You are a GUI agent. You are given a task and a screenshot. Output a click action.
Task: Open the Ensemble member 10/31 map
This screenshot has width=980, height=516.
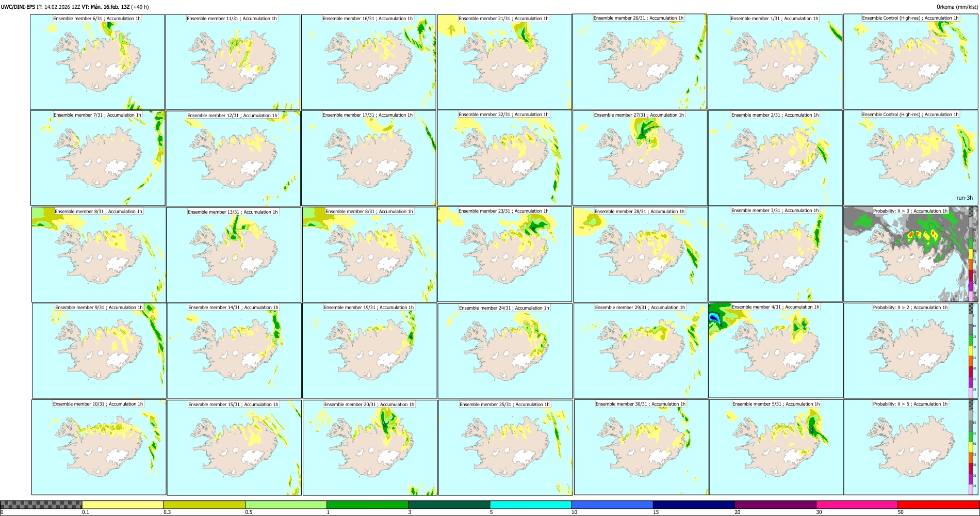pyautogui.click(x=99, y=447)
